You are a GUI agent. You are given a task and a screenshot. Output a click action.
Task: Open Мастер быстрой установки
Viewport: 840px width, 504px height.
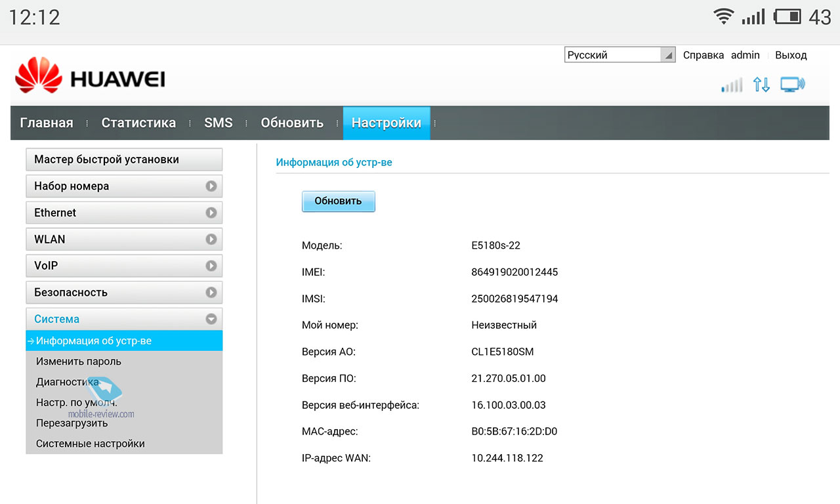click(x=124, y=159)
